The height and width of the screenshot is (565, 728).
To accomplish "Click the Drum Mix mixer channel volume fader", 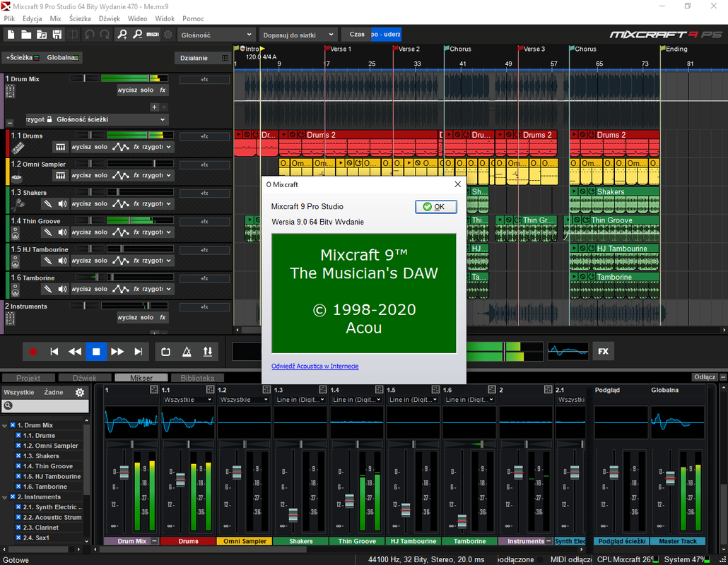I will [x=124, y=472].
